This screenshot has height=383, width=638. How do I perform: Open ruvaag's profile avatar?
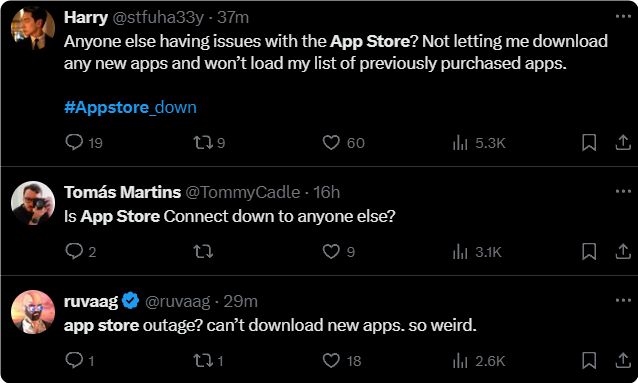(x=33, y=312)
